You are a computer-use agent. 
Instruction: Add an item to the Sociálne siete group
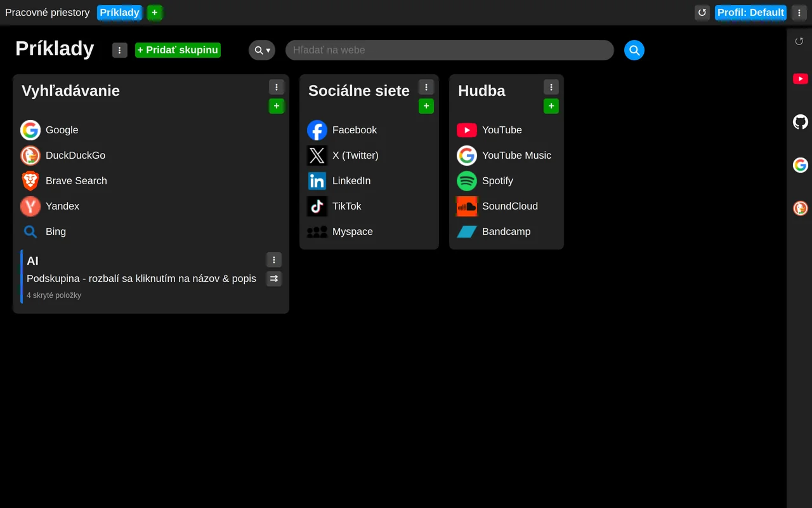click(x=426, y=106)
